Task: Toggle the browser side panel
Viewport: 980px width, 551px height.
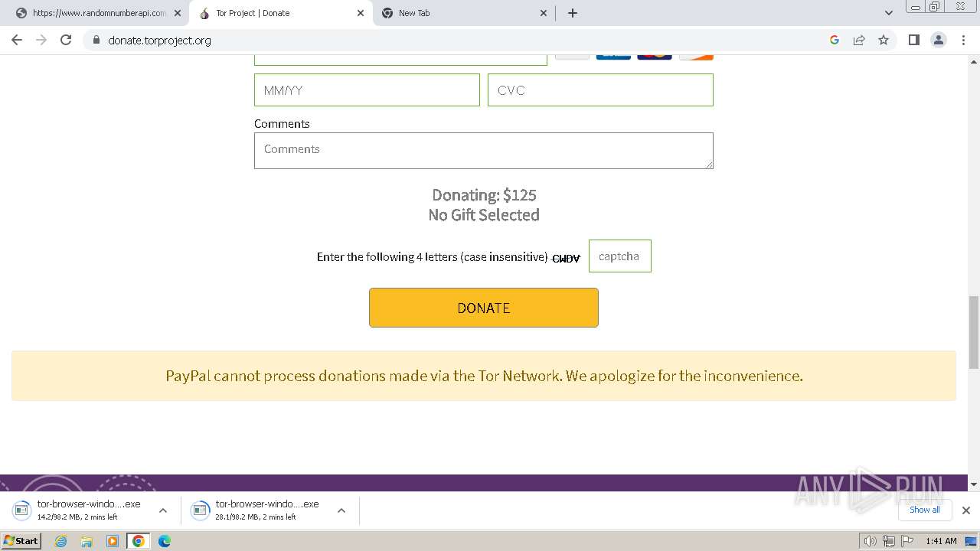Action: click(914, 40)
